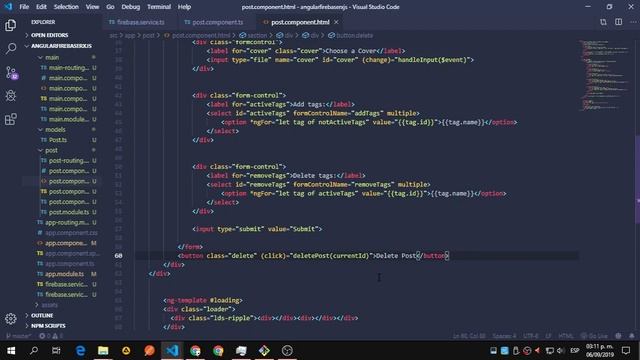Open the Debug view in activity bar
The height and width of the screenshot is (360, 640).
11,96
